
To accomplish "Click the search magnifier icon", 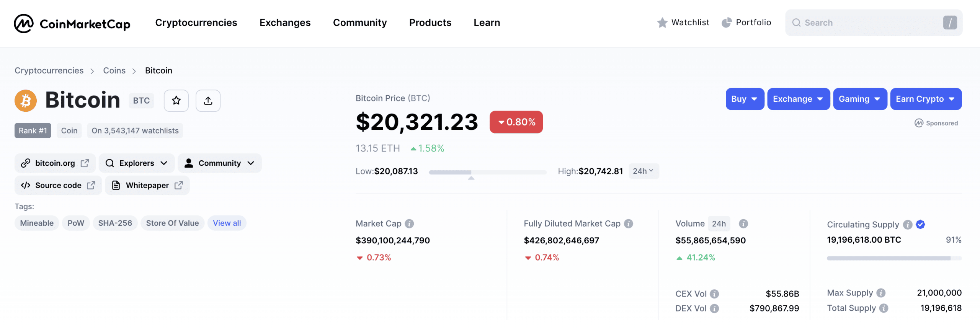I will [796, 23].
